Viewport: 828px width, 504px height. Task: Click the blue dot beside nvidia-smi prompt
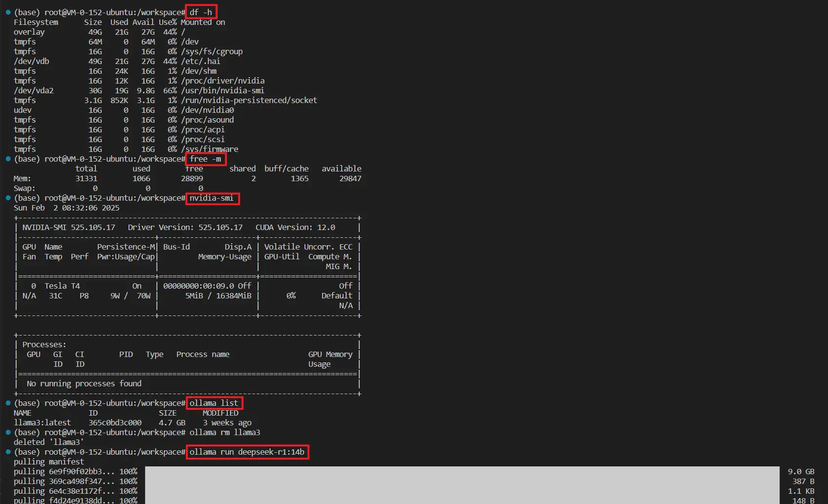tap(7, 198)
